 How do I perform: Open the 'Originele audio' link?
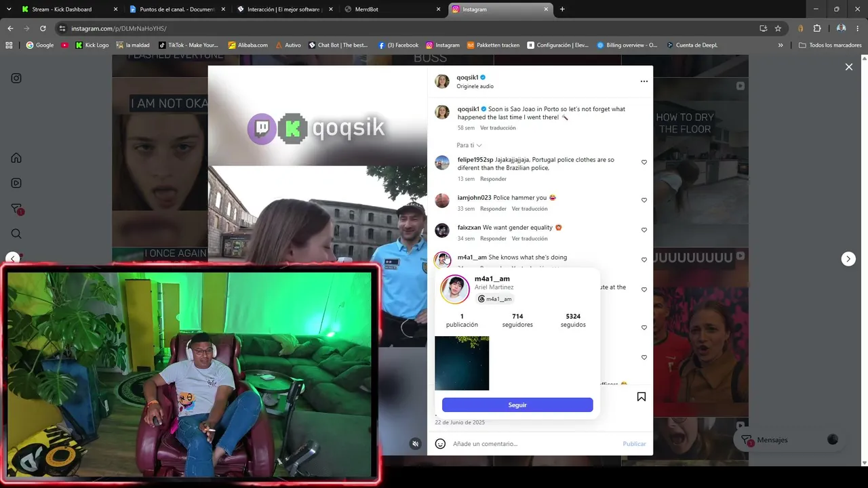click(x=475, y=86)
